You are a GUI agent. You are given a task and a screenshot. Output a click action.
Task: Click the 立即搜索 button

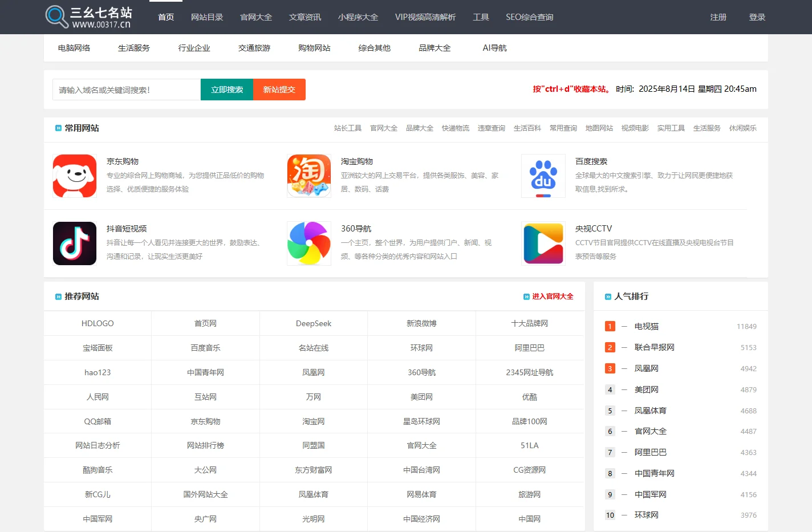point(227,90)
